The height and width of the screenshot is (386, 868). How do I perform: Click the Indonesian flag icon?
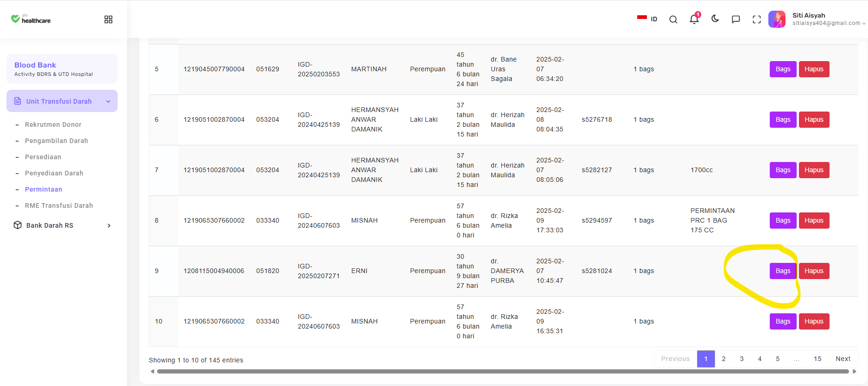tap(642, 18)
